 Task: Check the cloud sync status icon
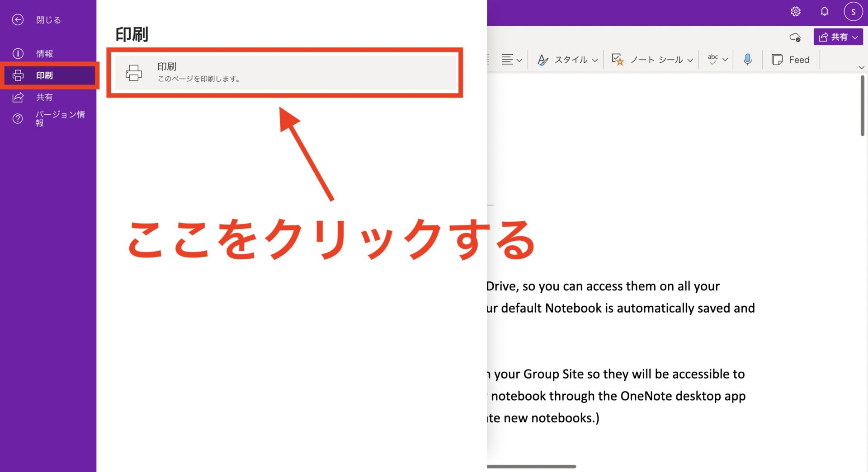(x=795, y=37)
